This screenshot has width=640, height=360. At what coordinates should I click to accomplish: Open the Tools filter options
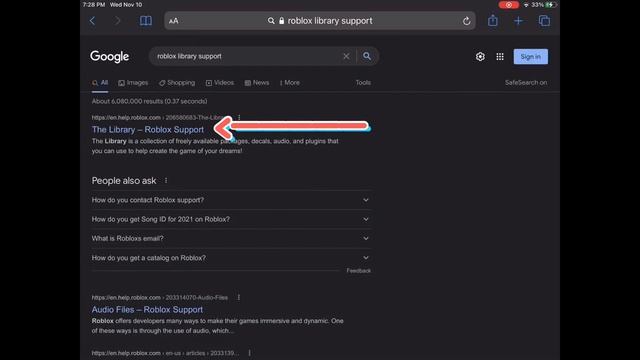tap(363, 82)
